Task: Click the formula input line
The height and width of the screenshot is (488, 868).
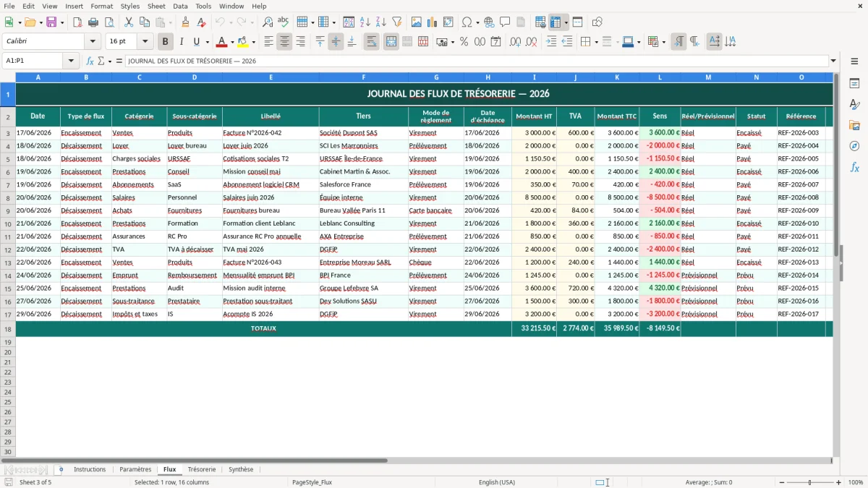Action: coord(477,61)
